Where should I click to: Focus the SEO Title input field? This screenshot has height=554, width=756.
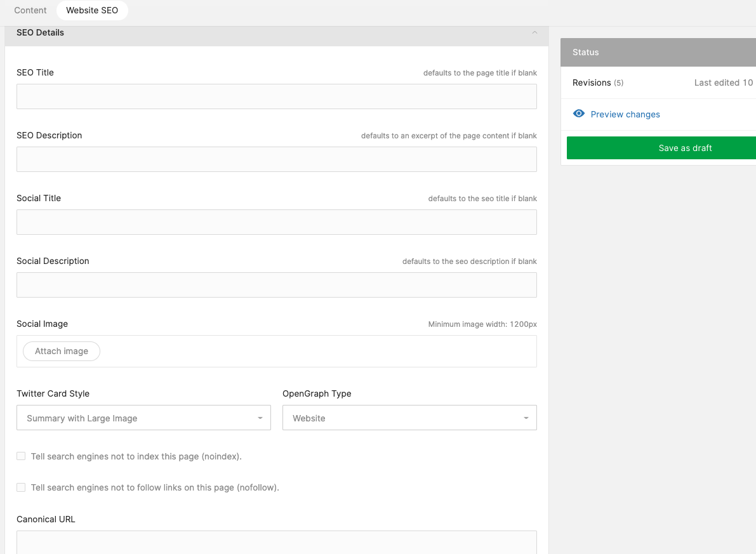coord(276,96)
